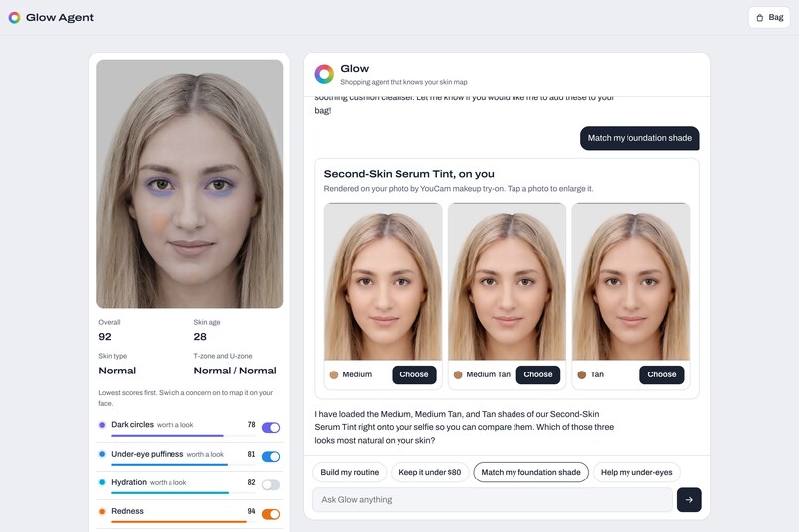The width and height of the screenshot is (799, 532).
Task: Click the skin map selfie photo
Action: tap(189, 184)
